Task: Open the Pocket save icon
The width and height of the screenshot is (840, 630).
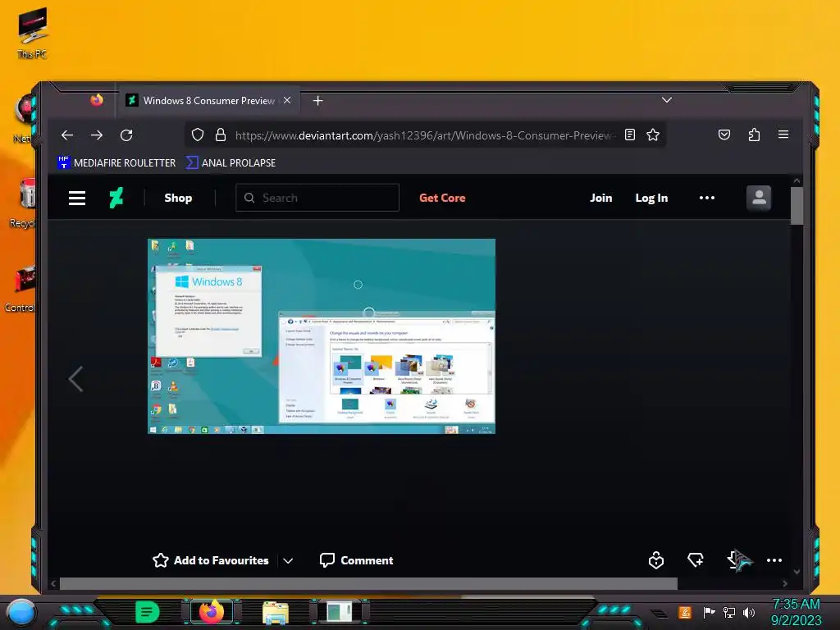Action: tap(724, 135)
